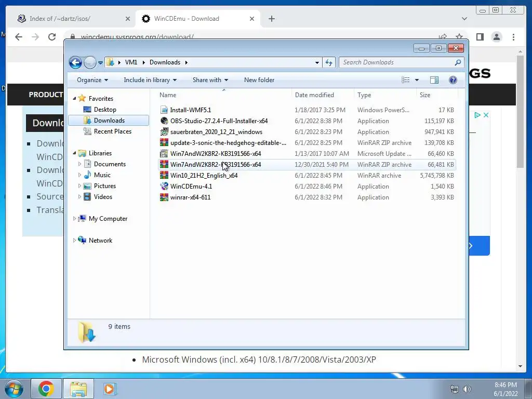Viewport: 532px width, 399px height.
Task: Click the Search Downloads field
Action: pyautogui.click(x=402, y=62)
